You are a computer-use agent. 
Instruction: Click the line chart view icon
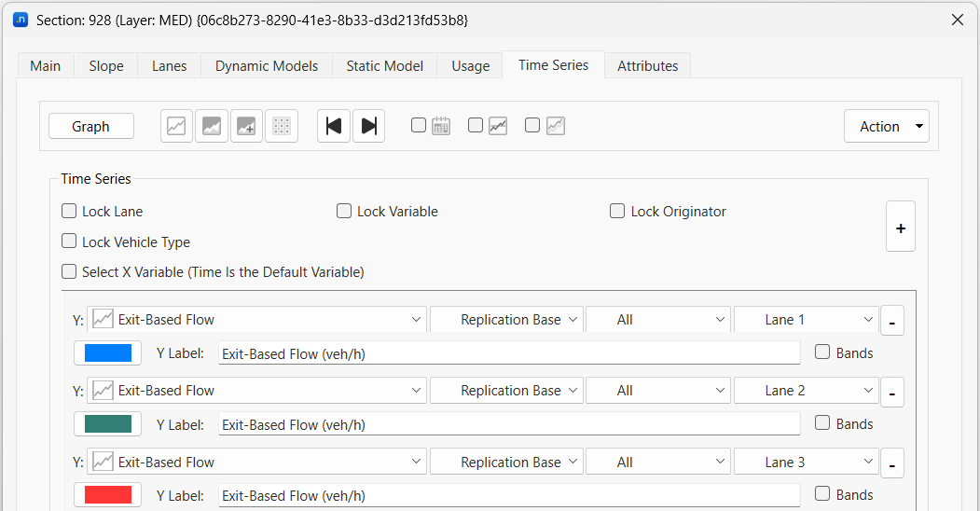176,126
